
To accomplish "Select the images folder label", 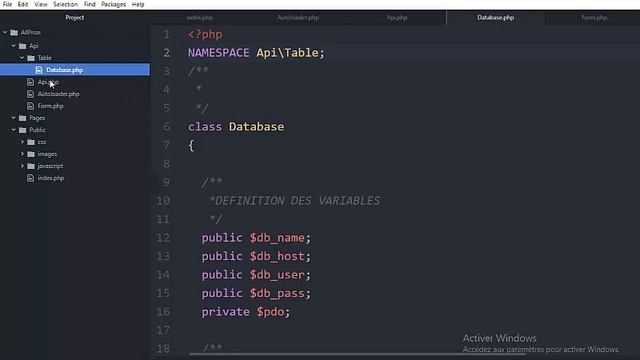I will [x=47, y=154].
